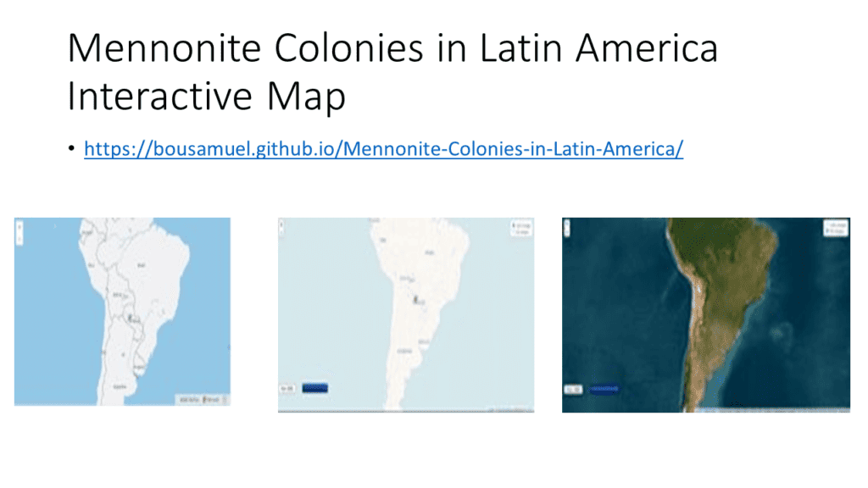868x488 pixels.
Task: Click the small white box in satellite map's bottom-left
Action: [x=572, y=389]
